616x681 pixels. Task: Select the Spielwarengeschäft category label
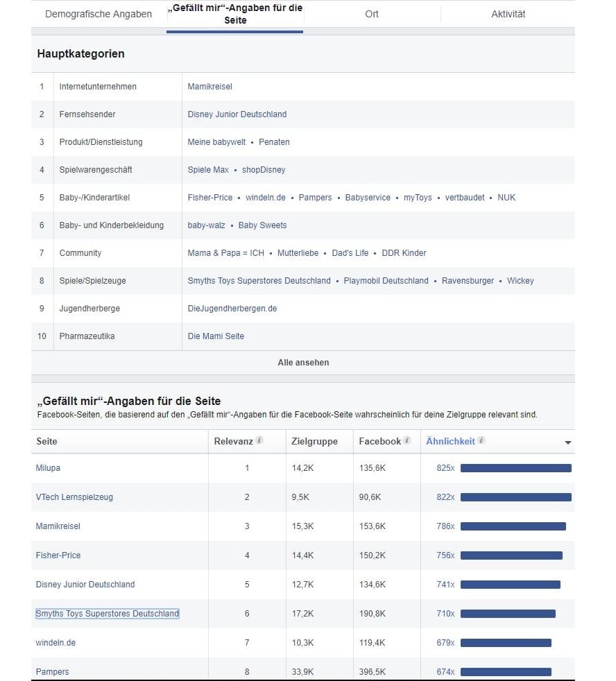point(96,170)
